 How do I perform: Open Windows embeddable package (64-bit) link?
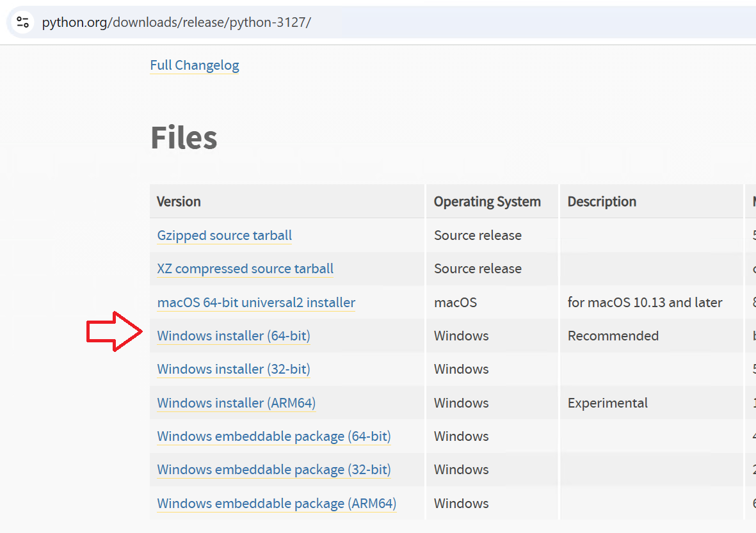pyautogui.click(x=274, y=436)
